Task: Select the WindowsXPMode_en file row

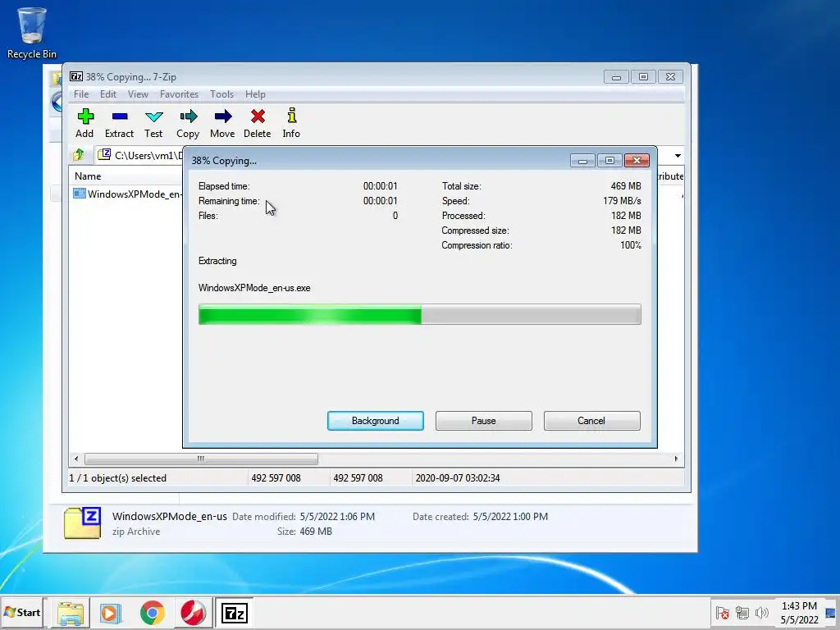Action: coord(127,194)
